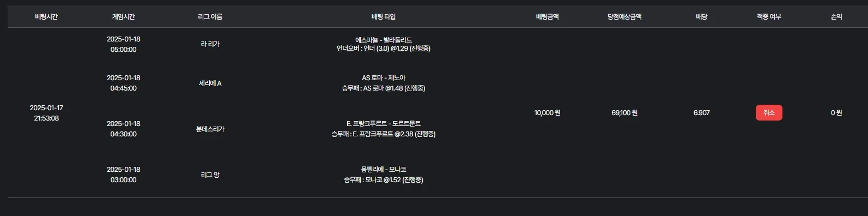The image size is (868, 216).
Task: Click the 라 리가 league name
Action: tap(210, 44)
